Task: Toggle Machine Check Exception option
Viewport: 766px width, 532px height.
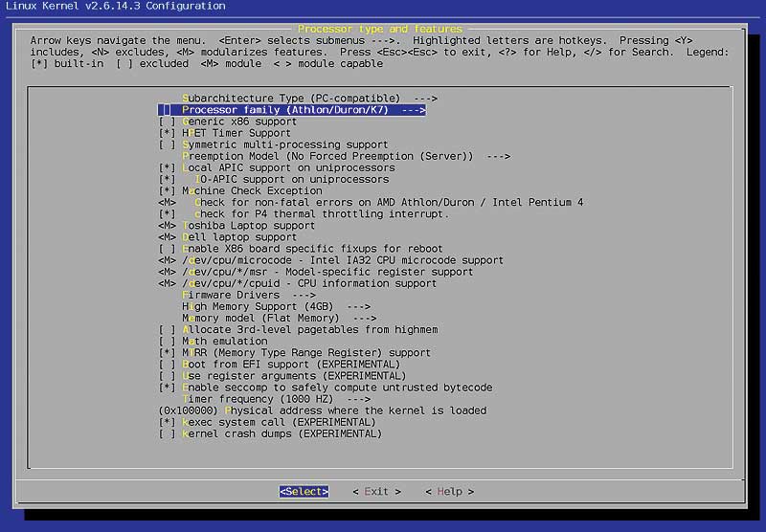Action: click(x=240, y=190)
